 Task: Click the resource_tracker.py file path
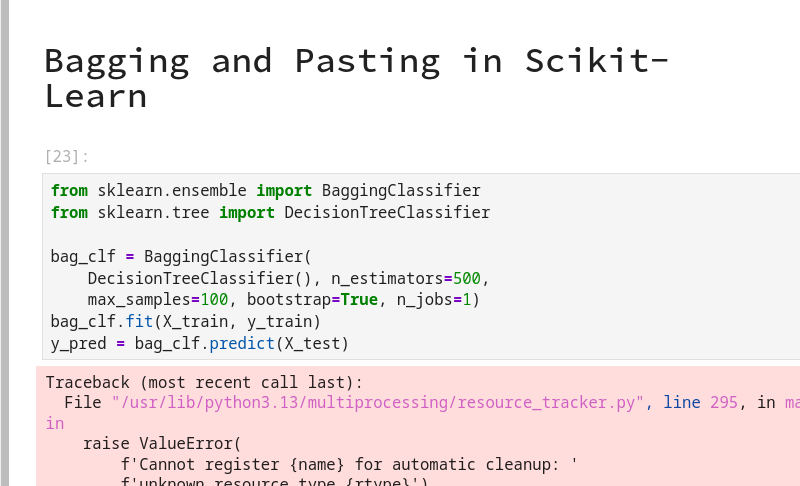coord(378,403)
